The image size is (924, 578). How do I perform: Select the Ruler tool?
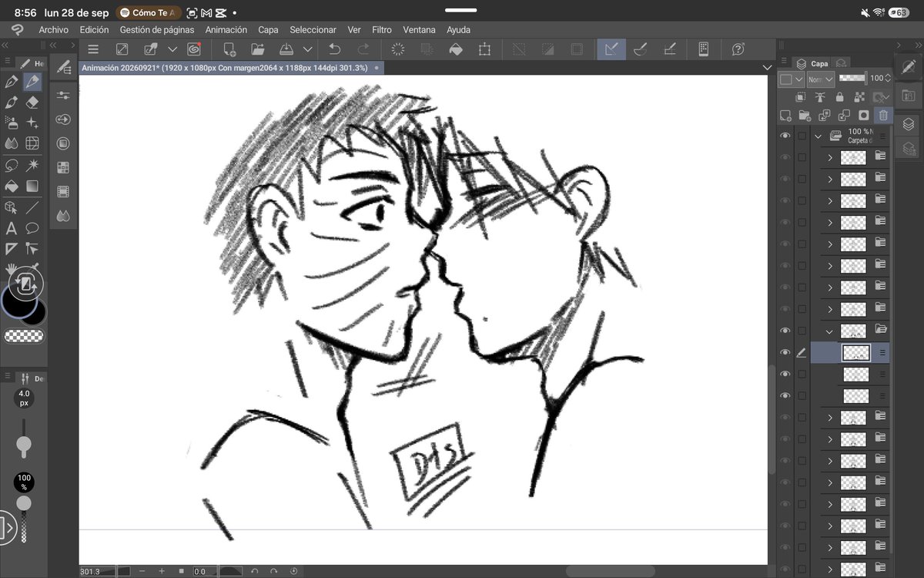pyautogui.click(x=12, y=248)
